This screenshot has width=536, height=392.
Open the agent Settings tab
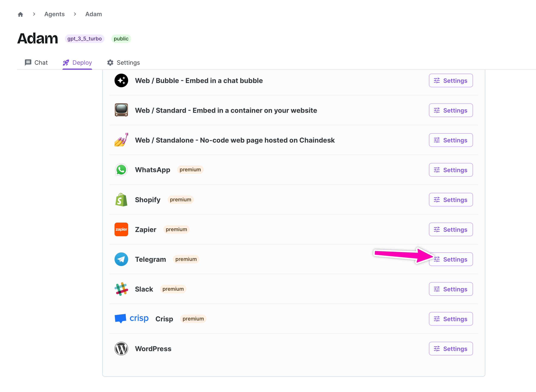pyautogui.click(x=123, y=63)
